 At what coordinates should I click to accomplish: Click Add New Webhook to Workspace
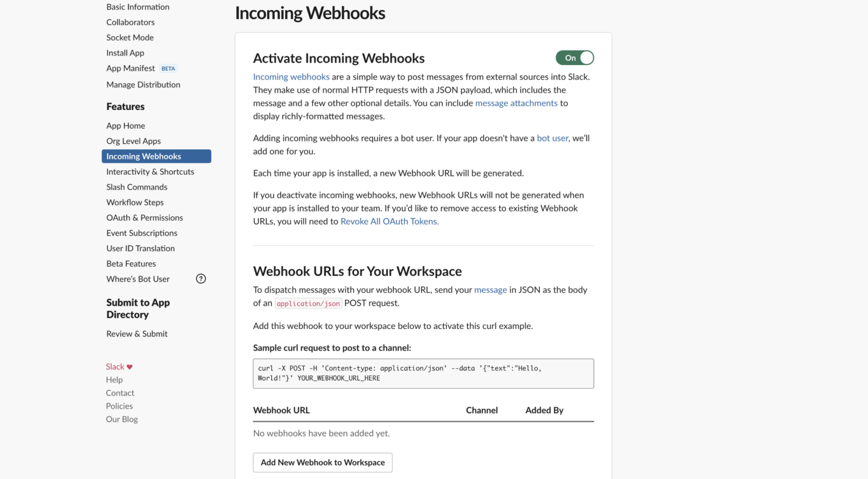322,463
